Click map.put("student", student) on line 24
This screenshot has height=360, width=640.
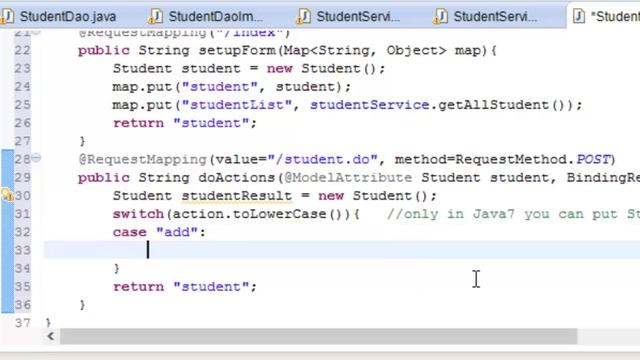(x=231, y=87)
